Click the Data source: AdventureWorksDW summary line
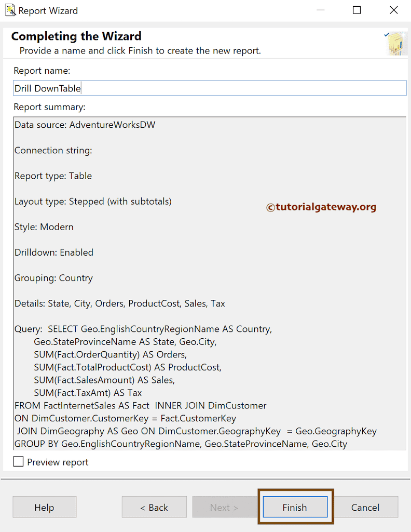This screenshot has height=532, width=411. pyautogui.click(x=85, y=125)
